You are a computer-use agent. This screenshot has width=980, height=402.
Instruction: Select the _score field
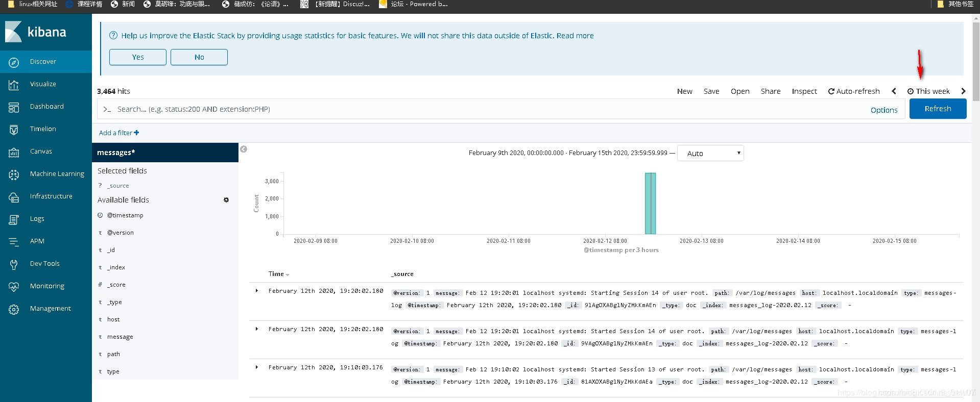tap(116, 285)
